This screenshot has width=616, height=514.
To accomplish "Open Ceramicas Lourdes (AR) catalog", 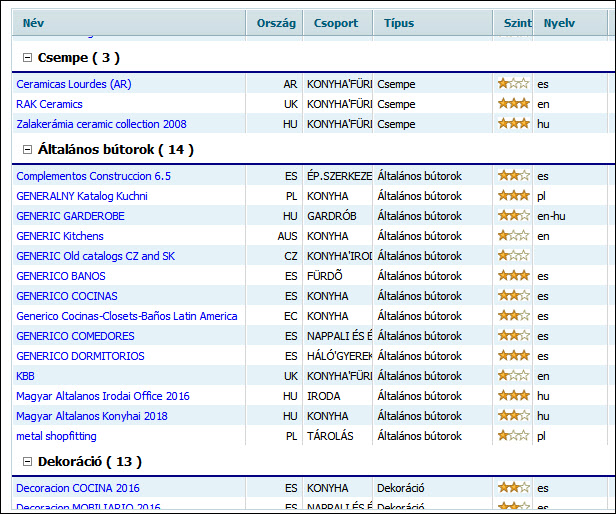I will coord(74,84).
